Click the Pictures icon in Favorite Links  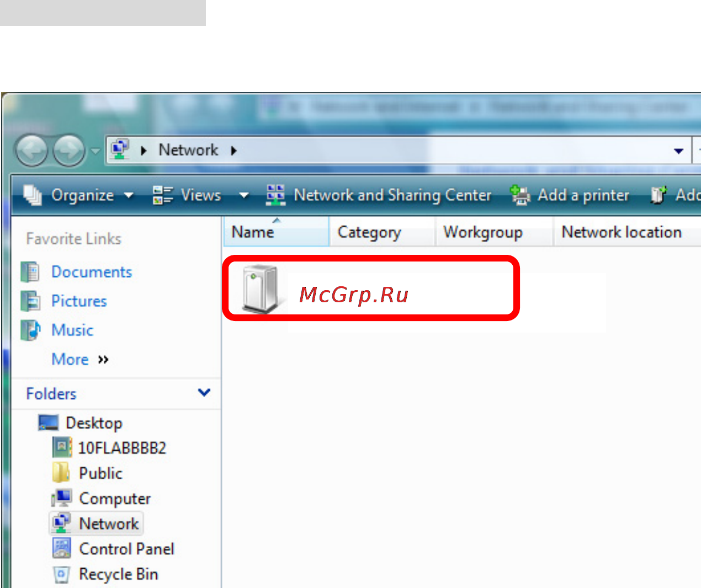(x=30, y=301)
